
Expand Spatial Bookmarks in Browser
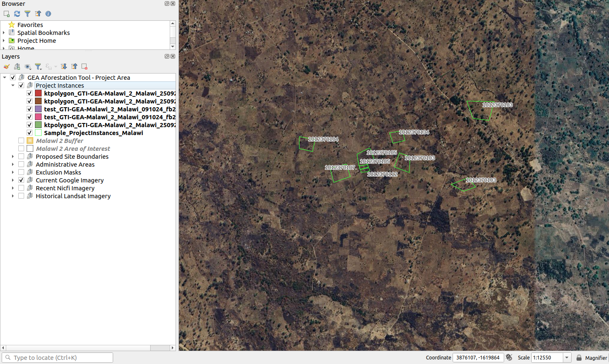click(x=4, y=32)
